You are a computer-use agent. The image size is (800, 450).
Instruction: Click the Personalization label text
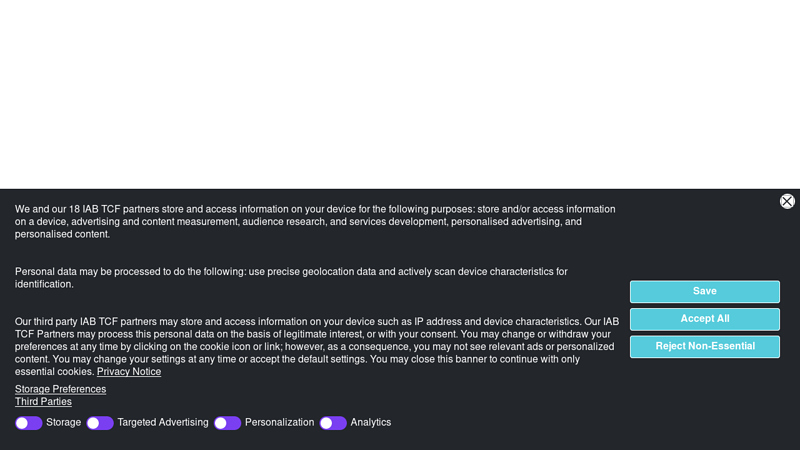point(280,422)
